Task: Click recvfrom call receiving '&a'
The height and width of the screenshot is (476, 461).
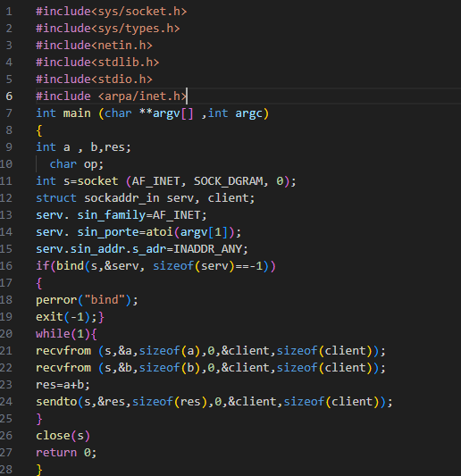Action: 211,351
